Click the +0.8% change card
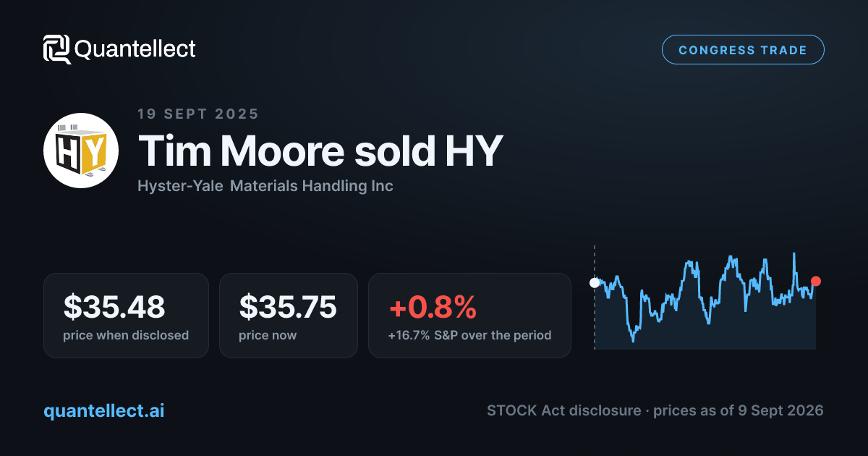The height and width of the screenshot is (456, 868). click(x=469, y=315)
